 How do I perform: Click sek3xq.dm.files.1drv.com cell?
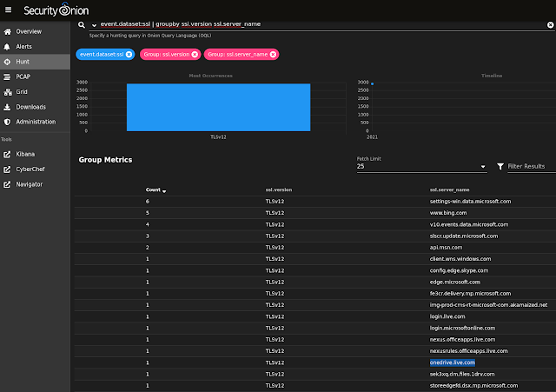pos(462,375)
